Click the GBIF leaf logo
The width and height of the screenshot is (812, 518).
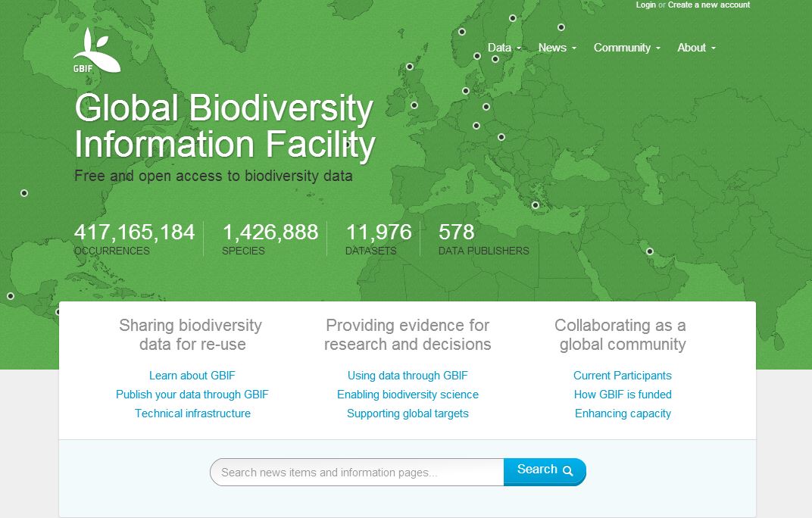(x=97, y=50)
